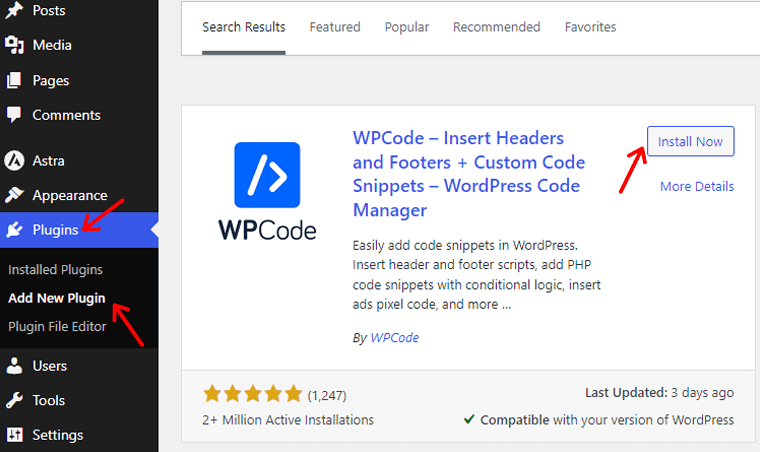Click the Comments speech bubble icon

(15, 115)
